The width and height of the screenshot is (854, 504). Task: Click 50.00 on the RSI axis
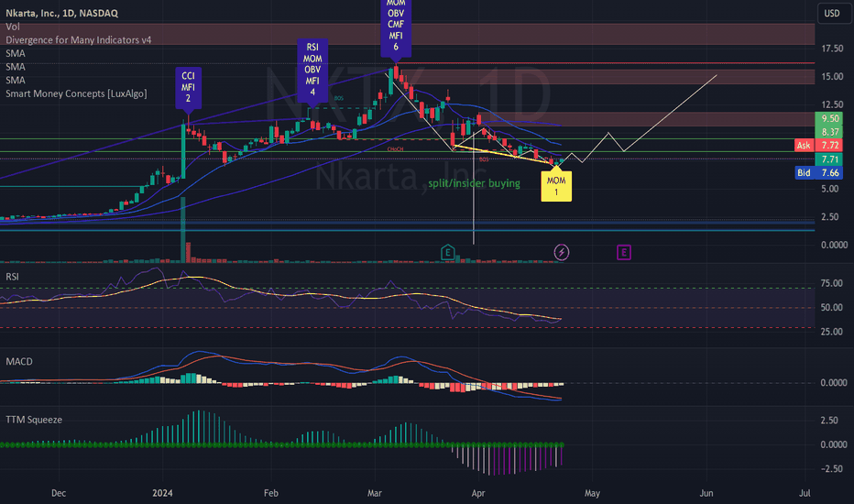pyautogui.click(x=832, y=307)
